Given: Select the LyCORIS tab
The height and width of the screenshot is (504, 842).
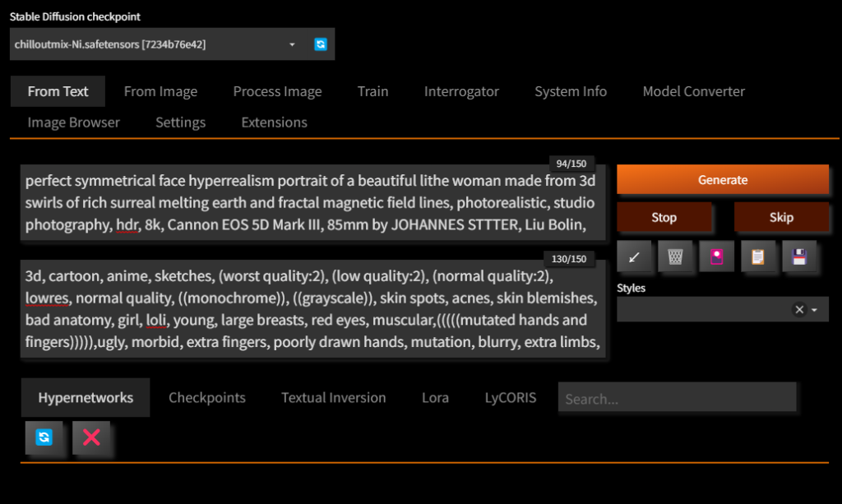Looking at the screenshot, I should (x=510, y=398).
